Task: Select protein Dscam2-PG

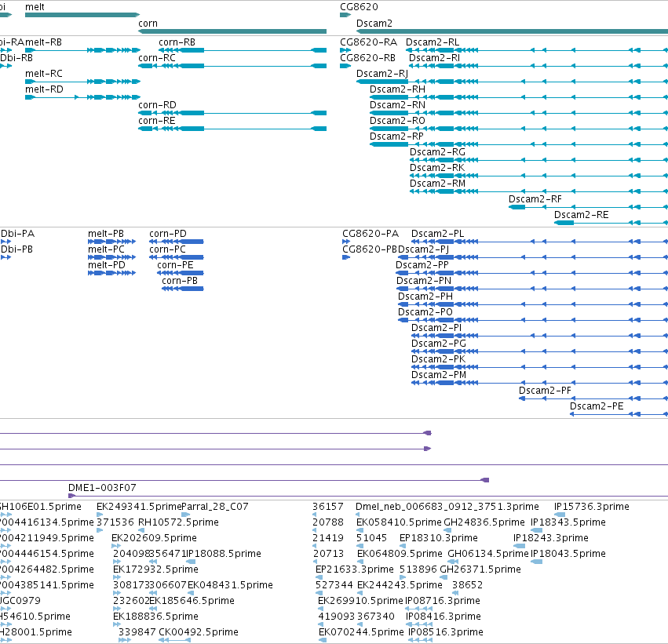Action: tap(540, 351)
